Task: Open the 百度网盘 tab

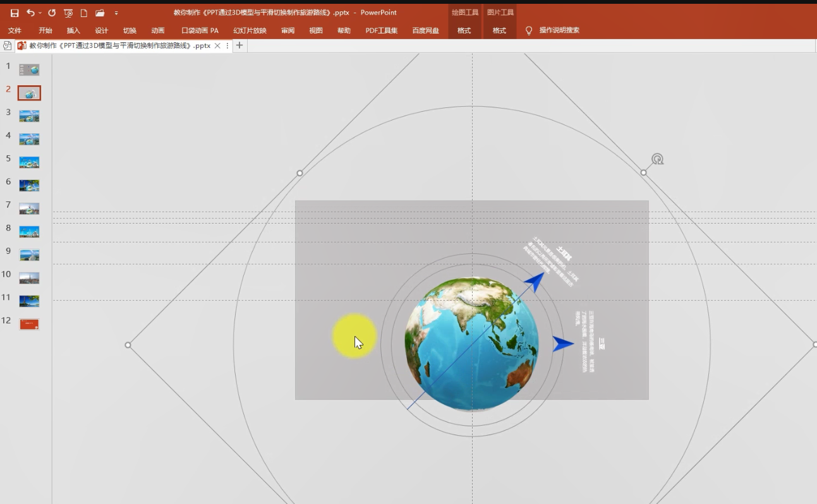Action: (425, 30)
